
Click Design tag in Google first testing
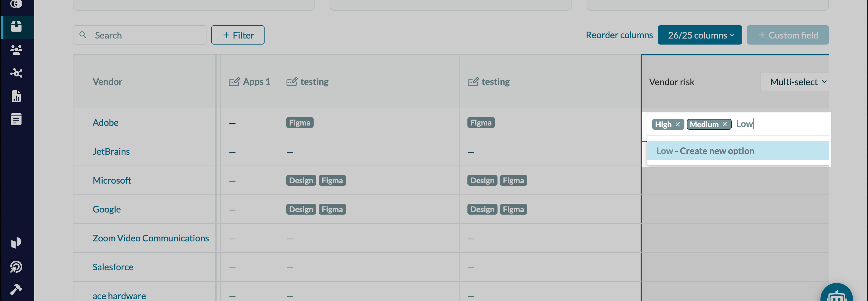[301, 209]
